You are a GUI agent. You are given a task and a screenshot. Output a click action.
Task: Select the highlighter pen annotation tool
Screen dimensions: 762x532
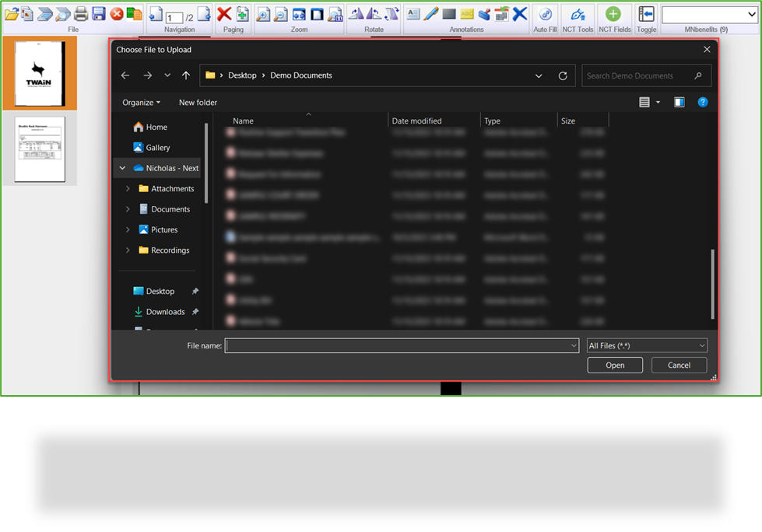[431, 14]
